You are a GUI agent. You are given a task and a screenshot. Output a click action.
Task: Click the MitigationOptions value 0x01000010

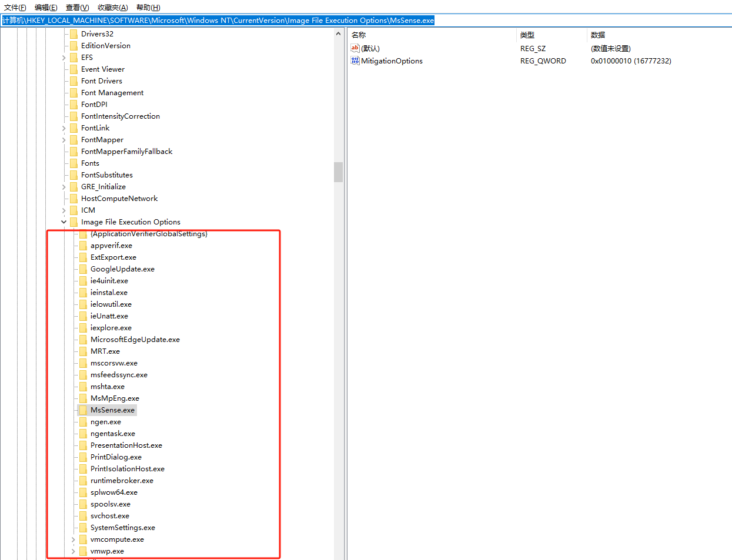pos(631,61)
